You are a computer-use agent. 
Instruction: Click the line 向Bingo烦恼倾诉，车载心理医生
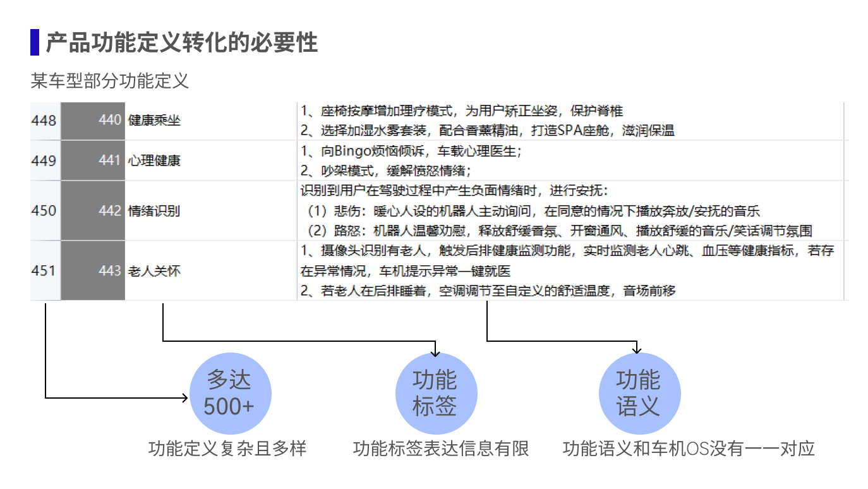(411, 151)
